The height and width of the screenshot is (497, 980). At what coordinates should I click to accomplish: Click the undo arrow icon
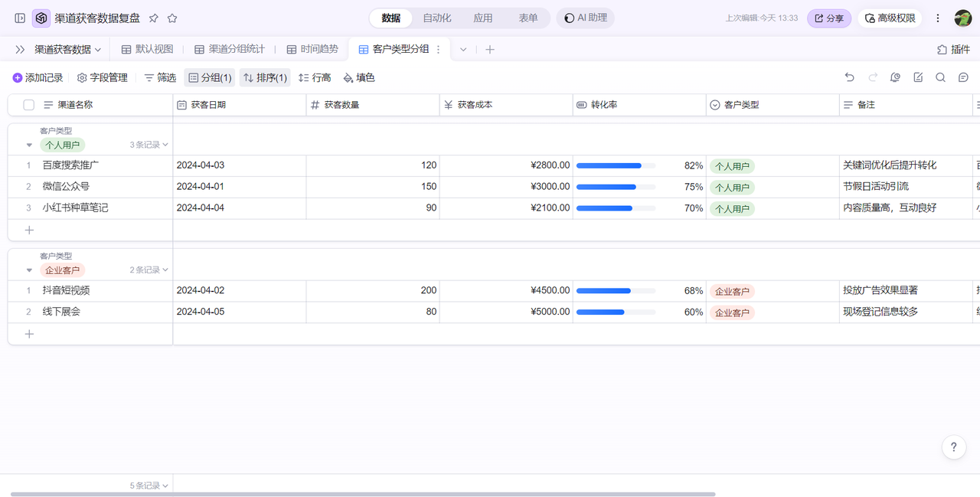[x=849, y=77]
